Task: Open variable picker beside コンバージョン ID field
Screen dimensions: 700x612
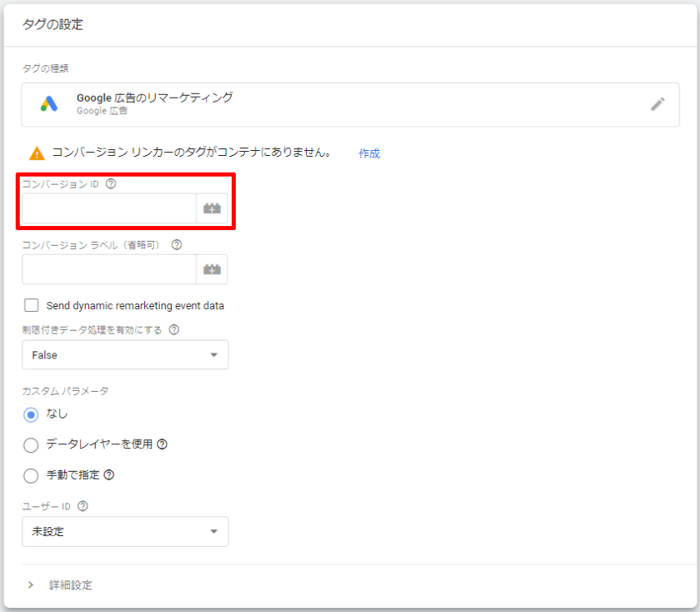Action: 212,208
